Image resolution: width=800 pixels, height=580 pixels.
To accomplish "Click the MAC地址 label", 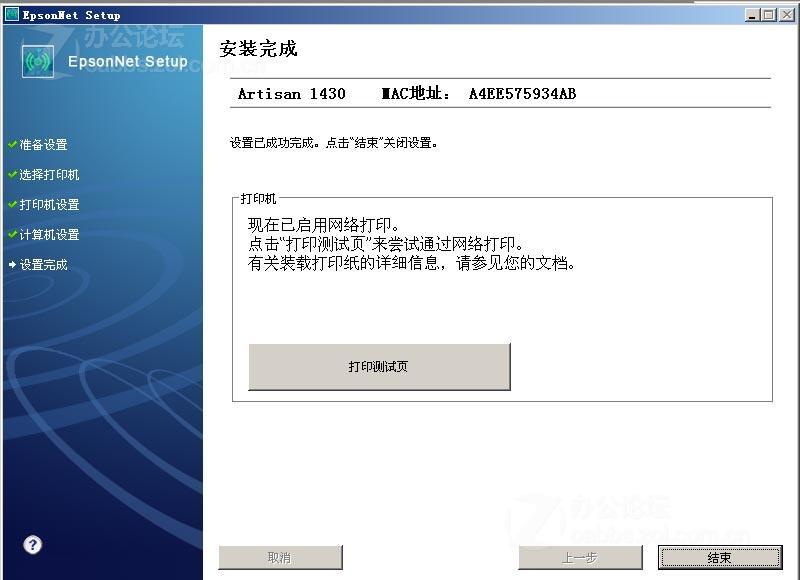I will [416, 93].
